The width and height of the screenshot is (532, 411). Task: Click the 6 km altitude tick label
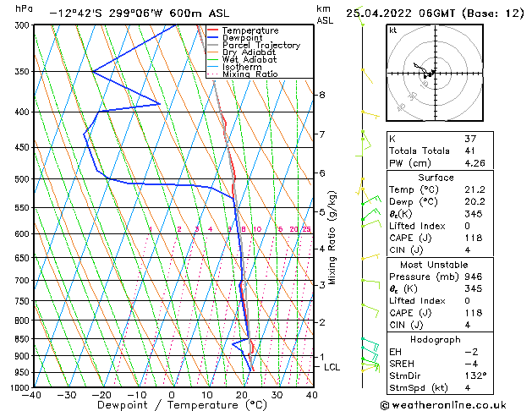[321, 173]
